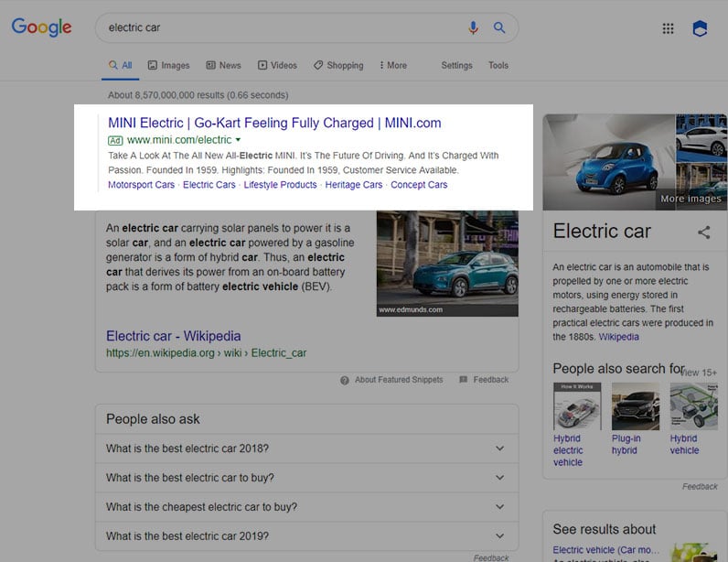Open the Electric car - Wikipedia result
The width and height of the screenshot is (728, 562).
pos(174,336)
